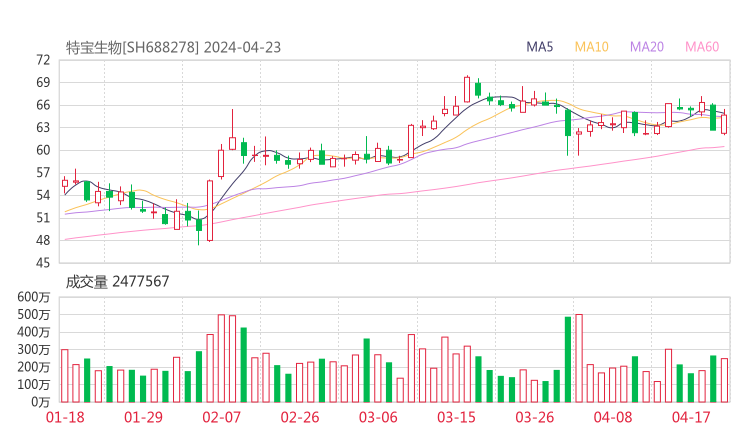
Task: Click the 66 price axis label
Action: coord(43,105)
